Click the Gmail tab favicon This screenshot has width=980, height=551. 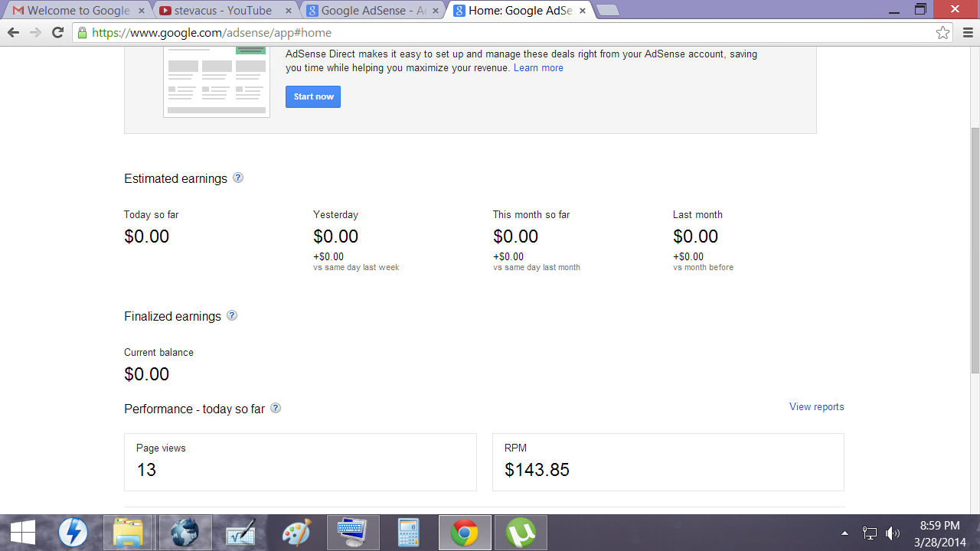(18, 11)
